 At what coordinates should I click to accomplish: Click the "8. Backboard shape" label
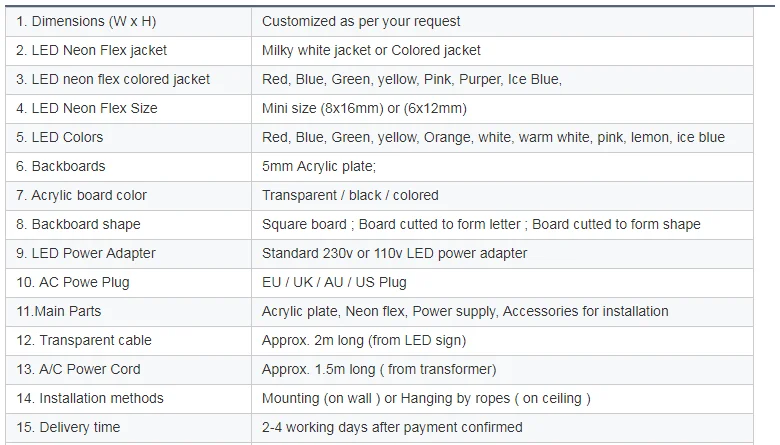tap(78, 224)
